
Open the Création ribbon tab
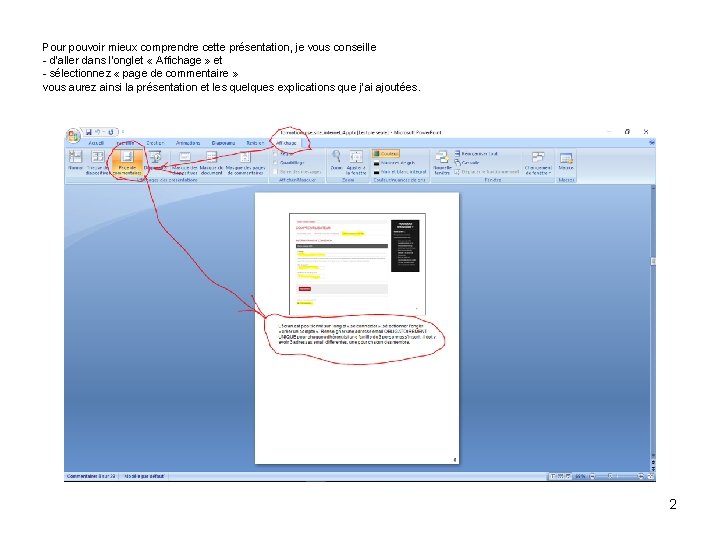pyautogui.click(x=155, y=143)
